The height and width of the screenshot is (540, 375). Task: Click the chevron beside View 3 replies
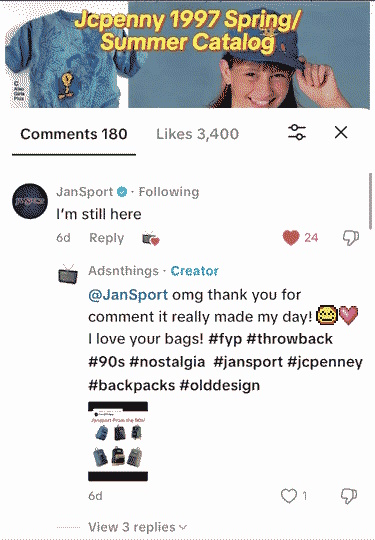(x=183, y=527)
